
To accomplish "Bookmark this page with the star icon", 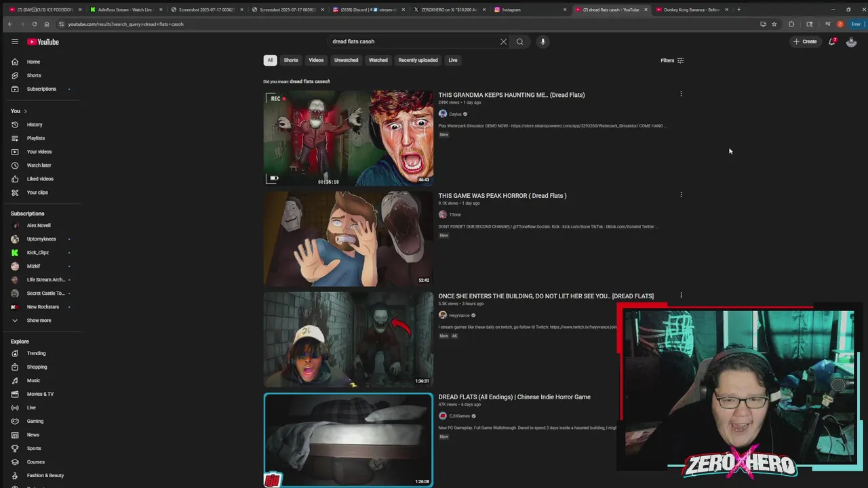I will tap(774, 24).
